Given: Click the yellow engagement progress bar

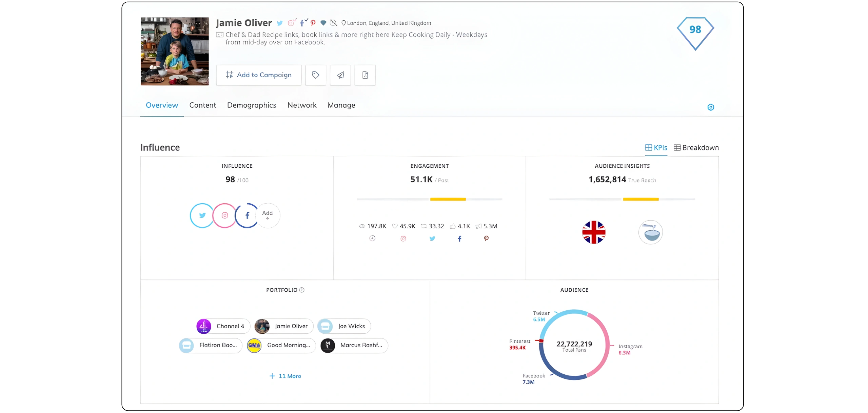Looking at the screenshot, I should tap(448, 199).
